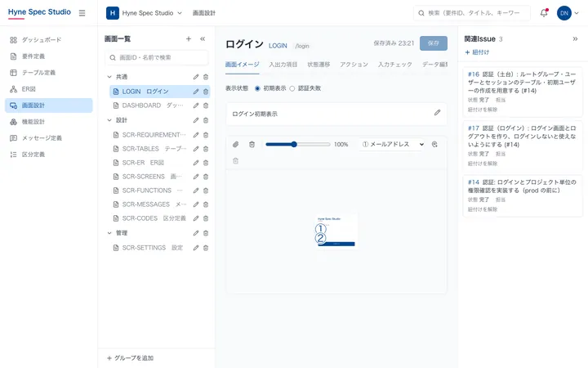
Task: Edit the DASHBOARD screen entry
Action: pyautogui.click(x=196, y=105)
